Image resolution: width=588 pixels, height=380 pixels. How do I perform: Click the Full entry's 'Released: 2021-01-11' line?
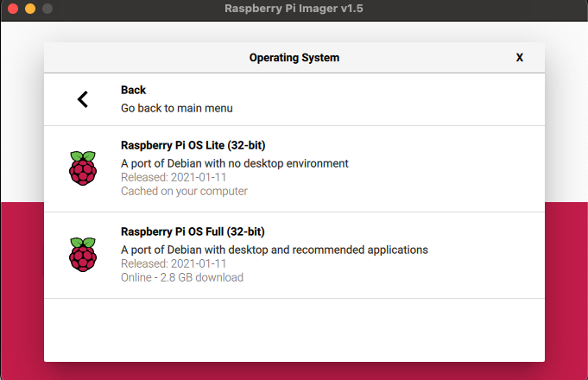174,263
